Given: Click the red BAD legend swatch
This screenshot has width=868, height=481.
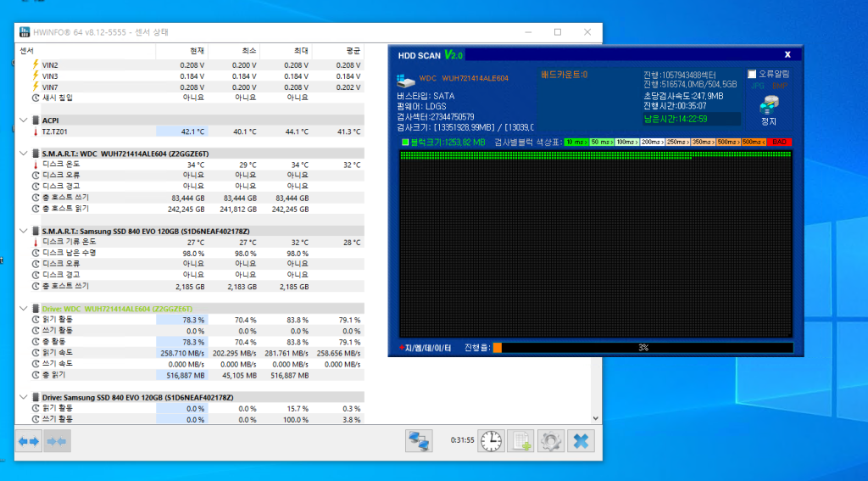Looking at the screenshot, I should [780, 143].
